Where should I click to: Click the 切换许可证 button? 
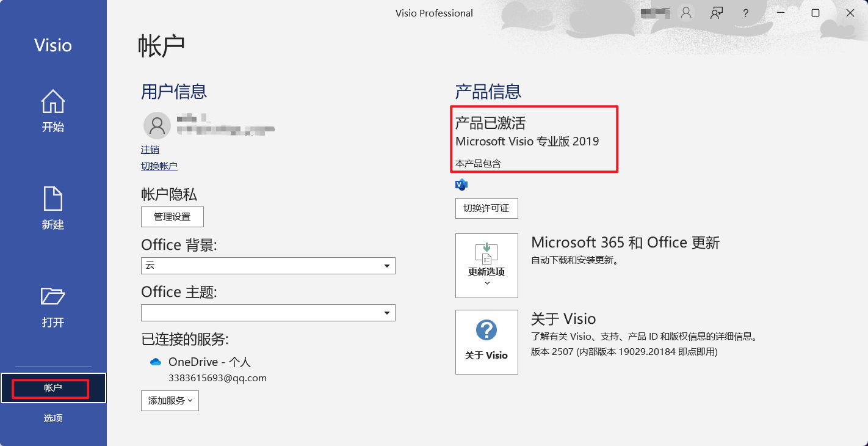pos(486,208)
